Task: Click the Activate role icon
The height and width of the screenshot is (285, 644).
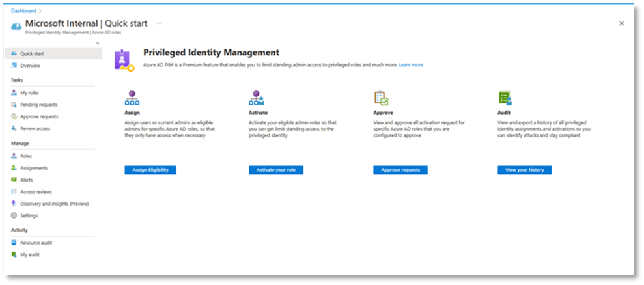Action: (256, 98)
